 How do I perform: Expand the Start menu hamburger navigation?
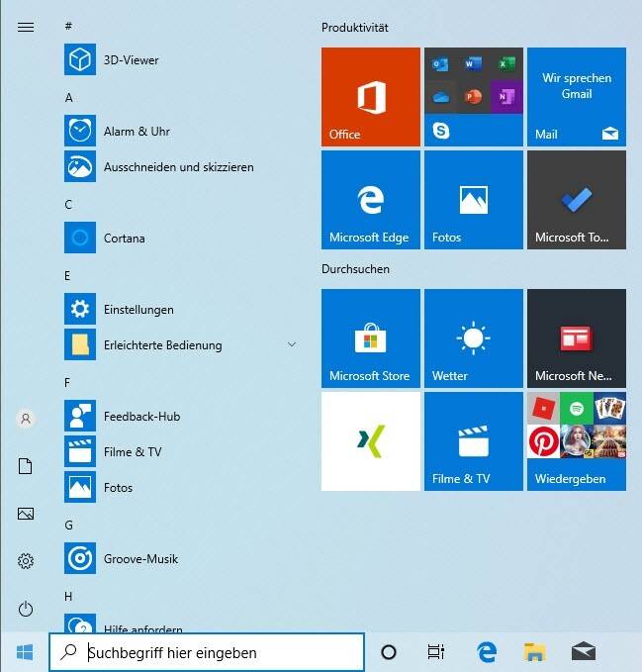click(26, 27)
